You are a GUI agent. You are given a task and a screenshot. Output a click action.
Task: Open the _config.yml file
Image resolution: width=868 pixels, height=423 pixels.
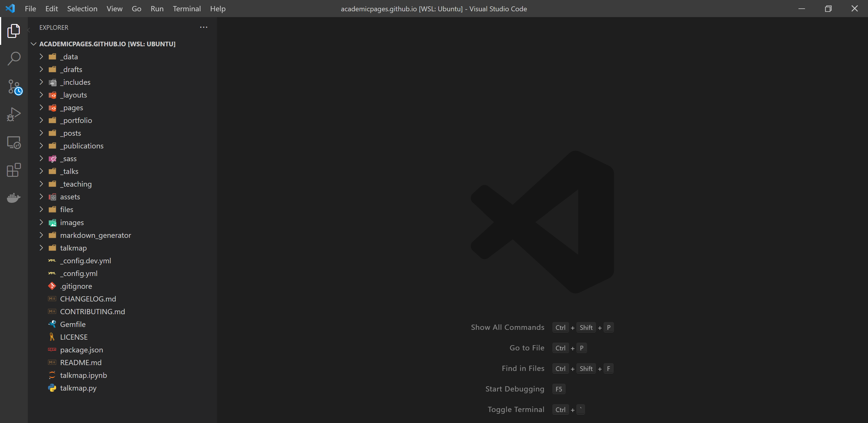(78, 273)
